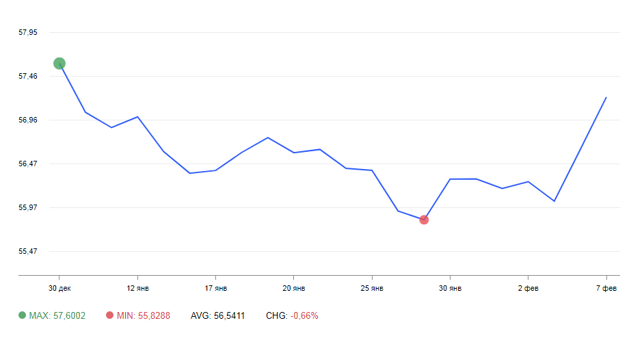The width and height of the screenshot is (644, 338).
Task: Click the AVG: 56,5411 statistic
Action: pos(217,315)
